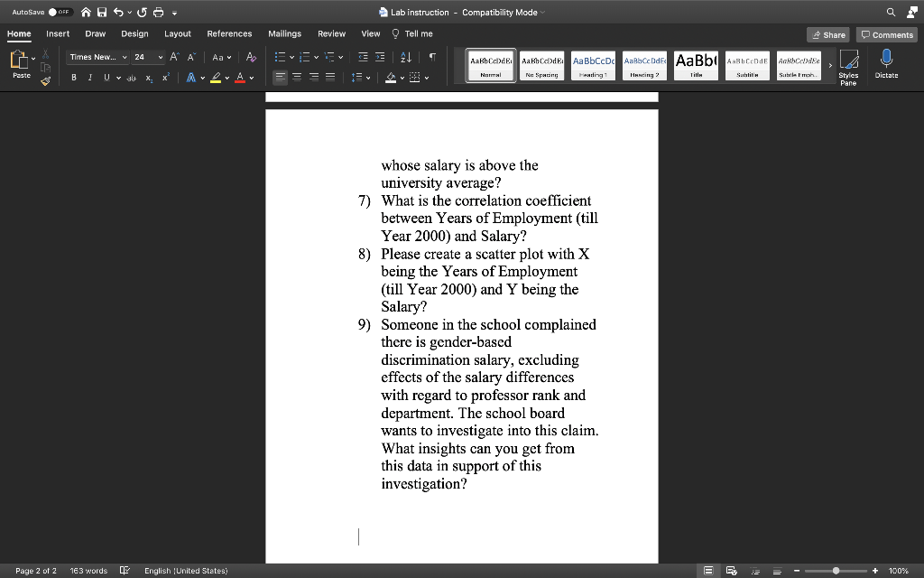Click the Home icon in title bar
This screenshot has width=924, height=578.
point(86,12)
